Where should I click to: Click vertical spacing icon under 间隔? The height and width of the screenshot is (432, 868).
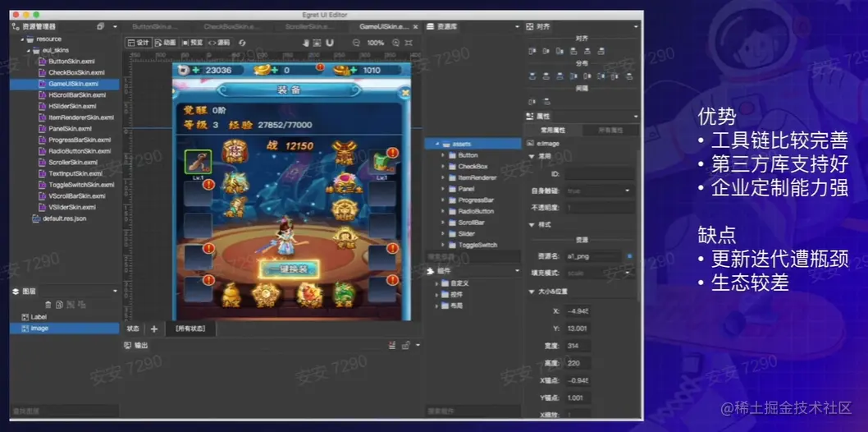click(x=546, y=101)
